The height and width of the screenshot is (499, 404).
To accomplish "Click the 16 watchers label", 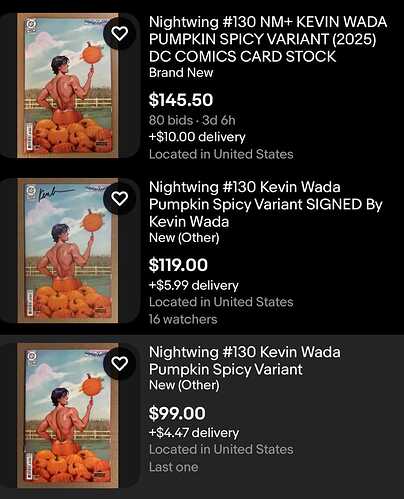I will point(183,319).
